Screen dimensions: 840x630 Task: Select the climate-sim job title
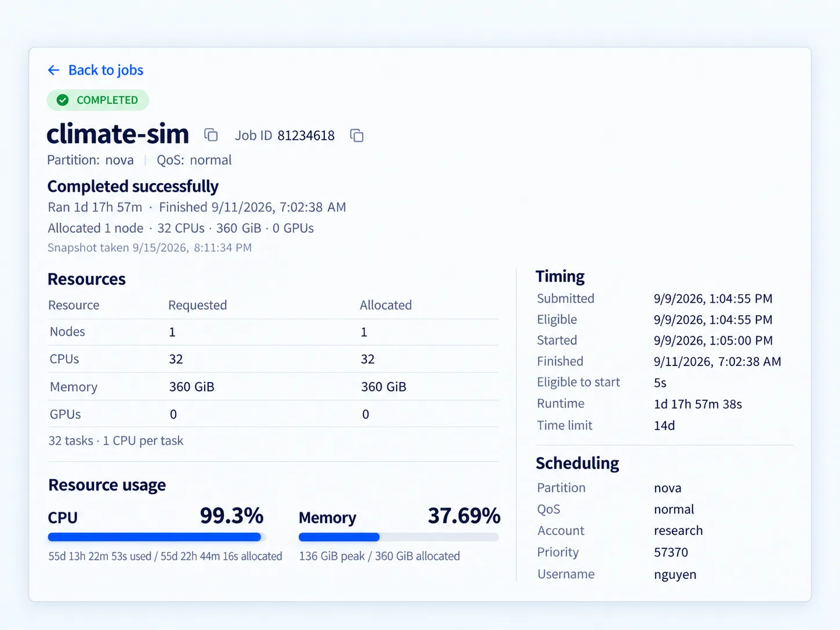pos(118,134)
